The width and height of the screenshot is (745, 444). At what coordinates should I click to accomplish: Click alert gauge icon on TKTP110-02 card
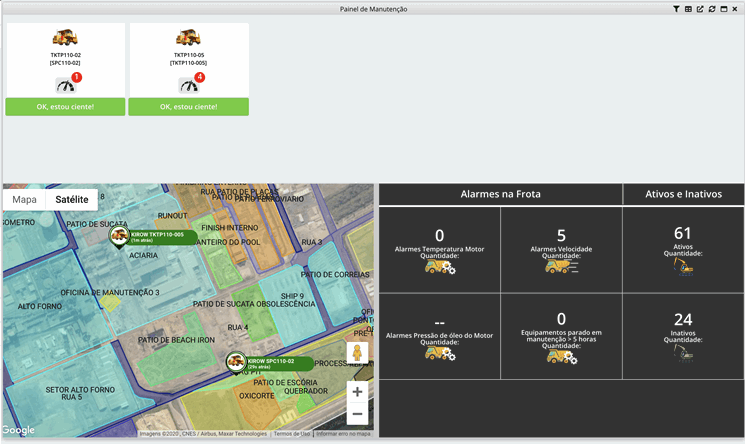65,85
